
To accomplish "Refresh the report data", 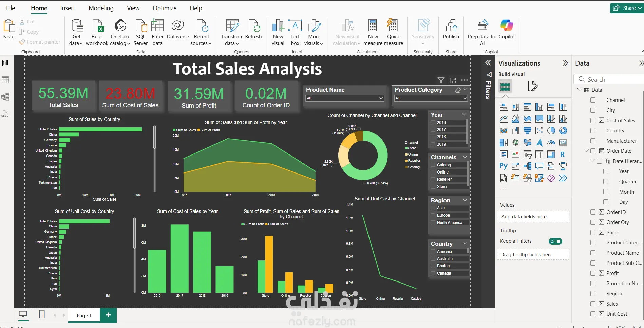I will (x=253, y=29).
